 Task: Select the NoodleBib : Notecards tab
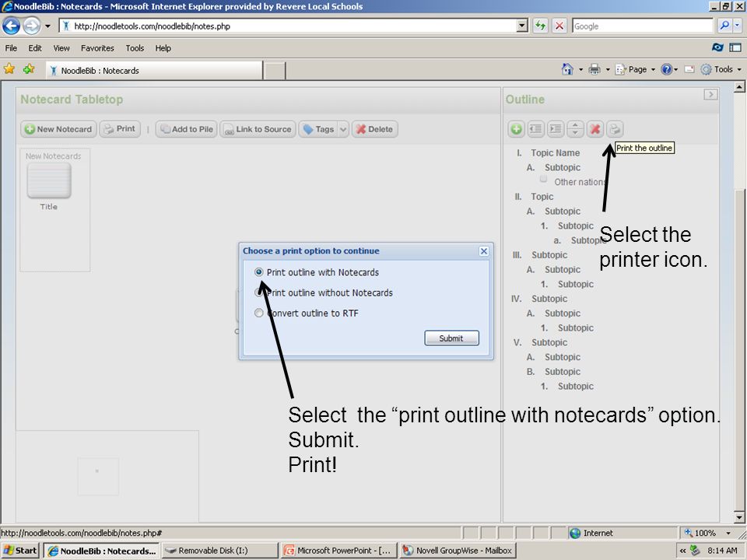pyautogui.click(x=154, y=71)
